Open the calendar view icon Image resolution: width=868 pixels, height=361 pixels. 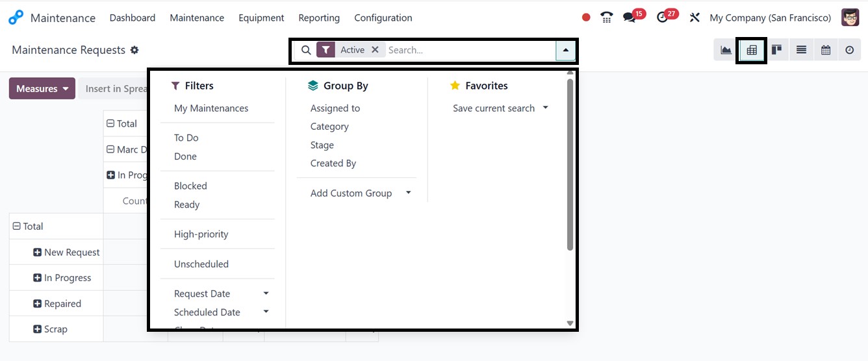(826, 50)
